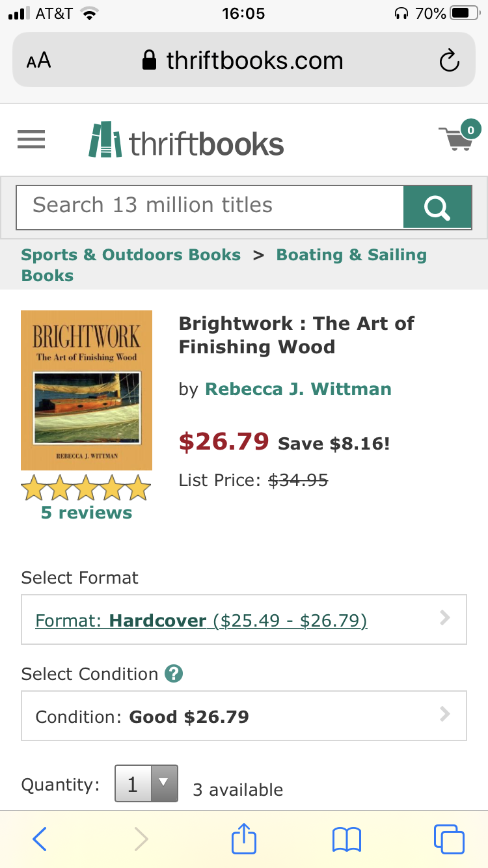Viewport: 488px width, 868px height.
Task: Open the shopping cart
Action: [x=459, y=136]
